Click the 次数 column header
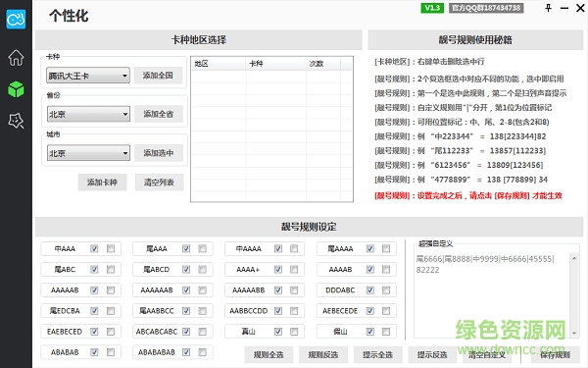 [x=323, y=64]
